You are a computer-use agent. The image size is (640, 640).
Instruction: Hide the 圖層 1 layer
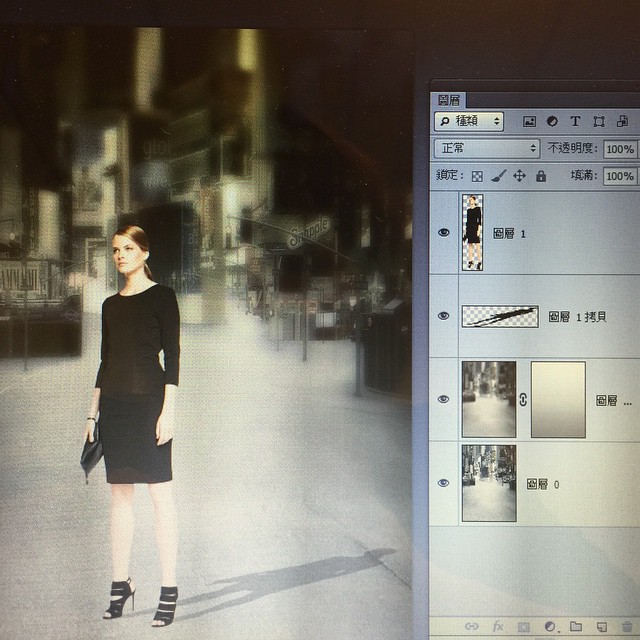444,233
